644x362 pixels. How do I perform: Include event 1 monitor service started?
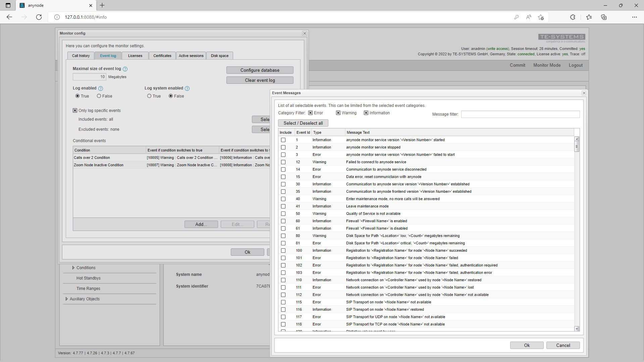(283, 140)
